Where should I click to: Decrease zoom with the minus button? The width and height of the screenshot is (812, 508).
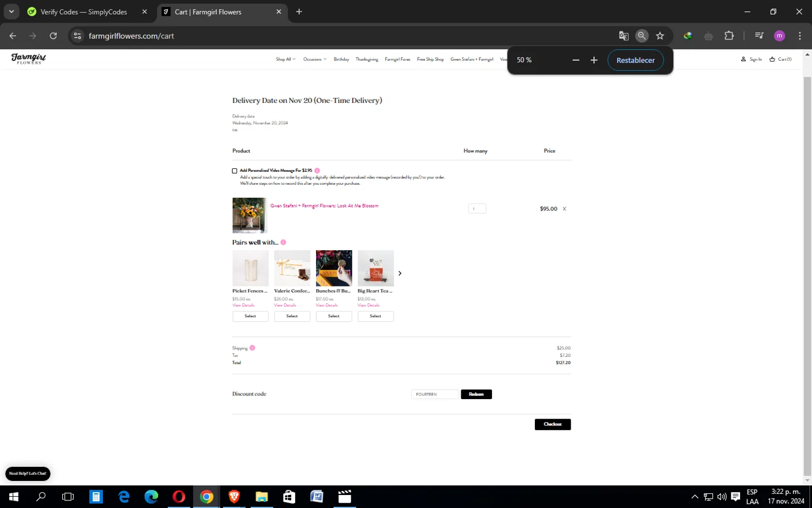(576, 60)
